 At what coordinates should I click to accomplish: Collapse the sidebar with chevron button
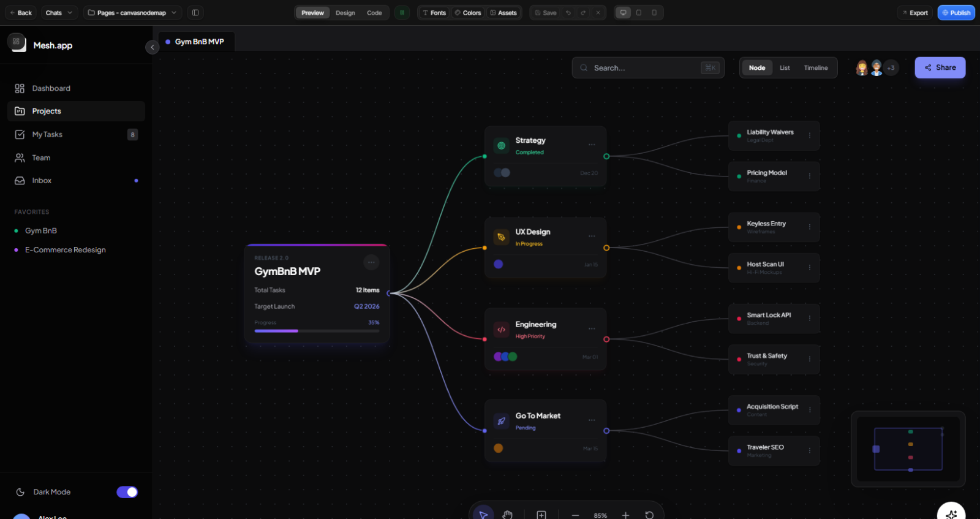(153, 47)
